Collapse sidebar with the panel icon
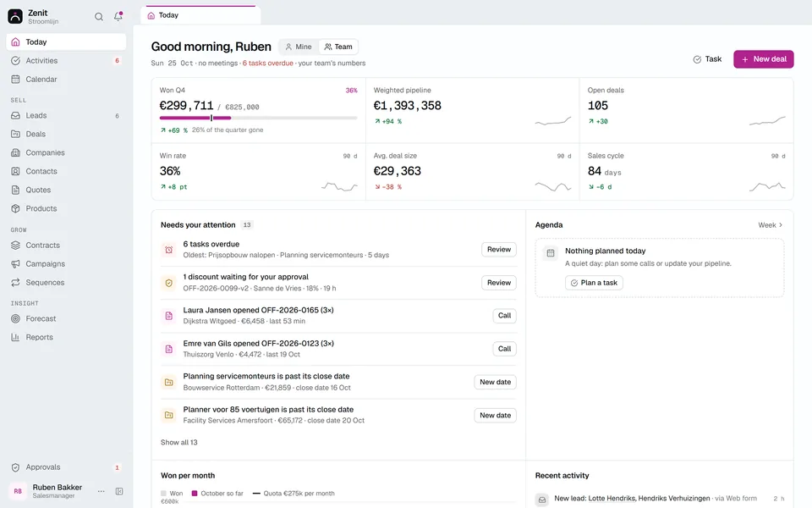Image resolution: width=812 pixels, height=508 pixels. click(x=119, y=491)
